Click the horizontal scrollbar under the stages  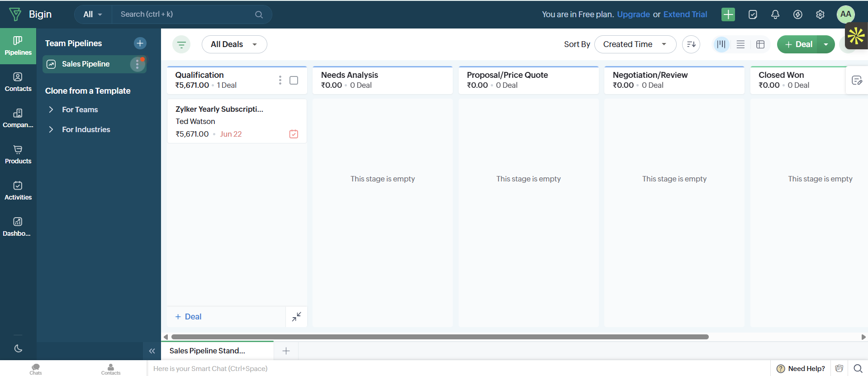pyautogui.click(x=440, y=337)
